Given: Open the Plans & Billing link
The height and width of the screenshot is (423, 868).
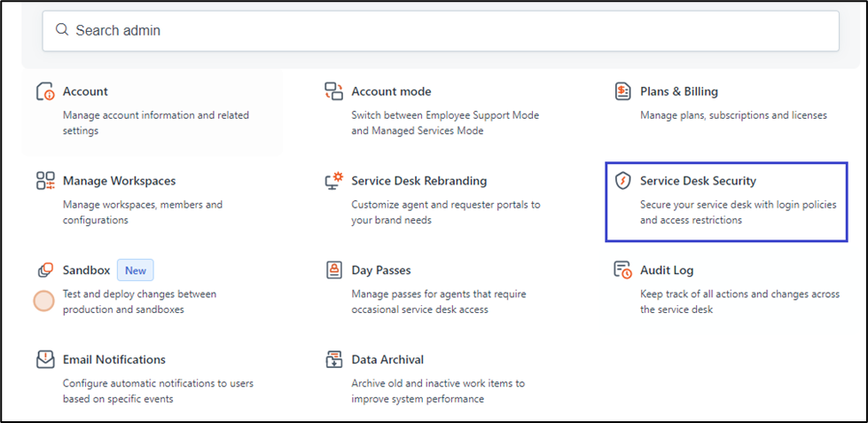Looking at the screenshot, I should (x=679, y=91).
